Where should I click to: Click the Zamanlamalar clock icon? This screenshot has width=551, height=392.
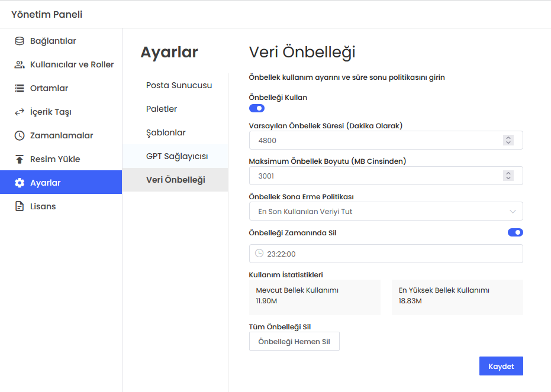(20, 135)
